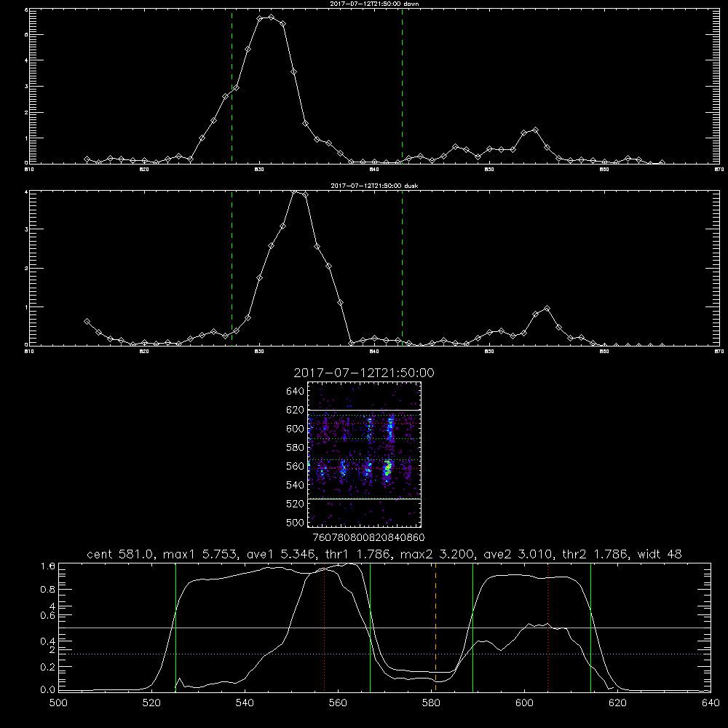The height and width of the screenshot is (728, 728).
Task: Click the secondary peak marker near 854 in dawn plot
Action: (x=535, y=130)
